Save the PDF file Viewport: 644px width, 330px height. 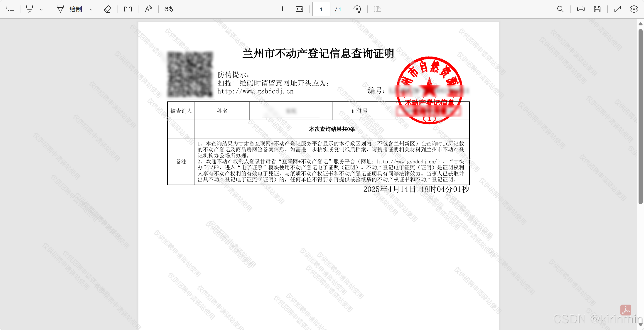point(597,9)
